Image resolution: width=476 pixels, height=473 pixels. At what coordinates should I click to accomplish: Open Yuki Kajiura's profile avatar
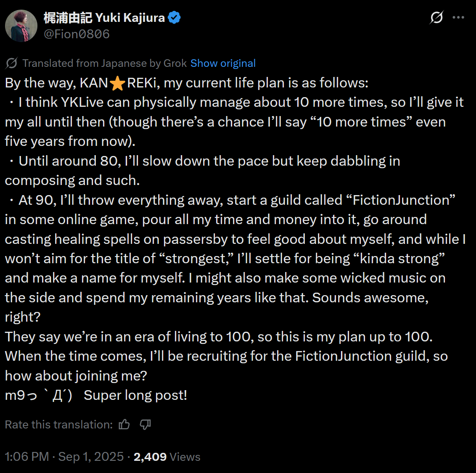coord(21,26)
